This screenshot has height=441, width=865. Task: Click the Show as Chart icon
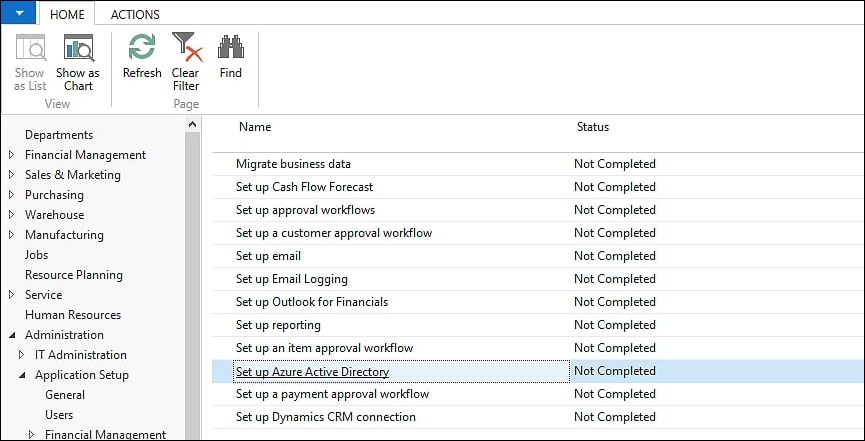click(78, 48)
